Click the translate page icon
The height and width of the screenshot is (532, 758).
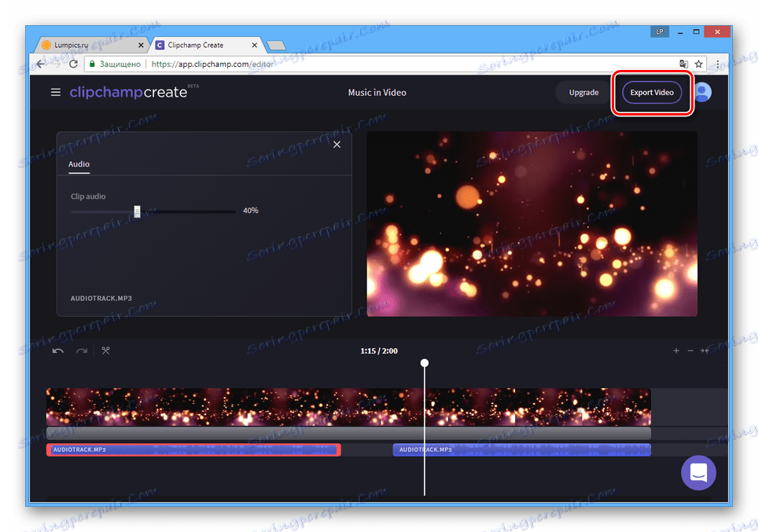coord(683,64)
